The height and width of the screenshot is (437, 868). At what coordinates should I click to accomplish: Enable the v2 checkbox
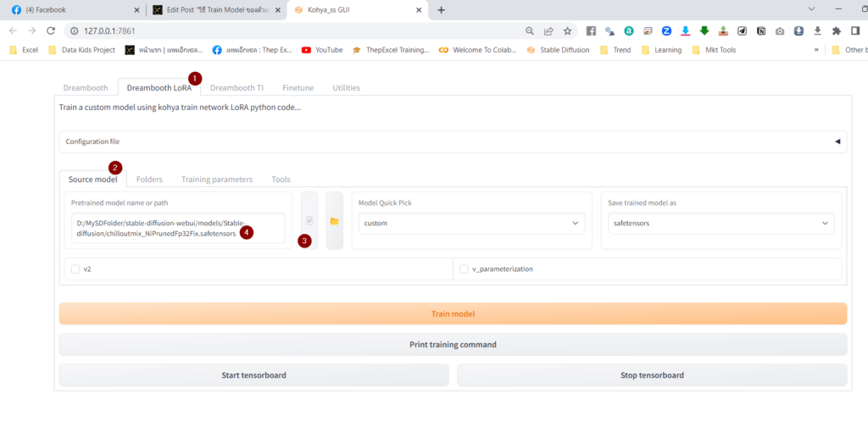(x=75, y=268)
